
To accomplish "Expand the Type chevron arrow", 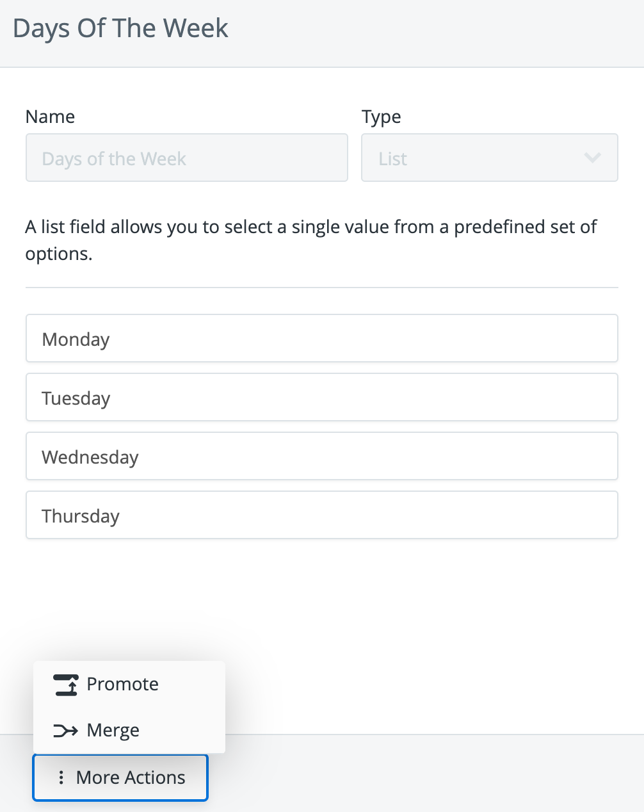I will (x=593, y=158).
